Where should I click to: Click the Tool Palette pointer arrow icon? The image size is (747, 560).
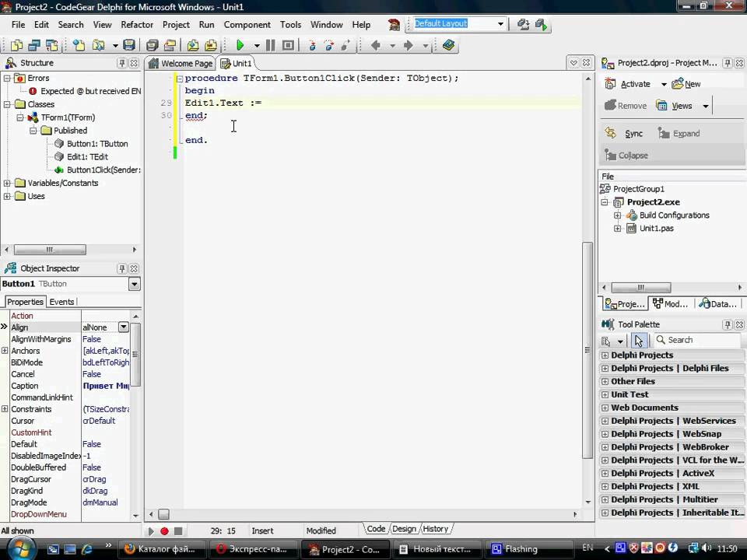pyautogui.click(x=638, y=341)
